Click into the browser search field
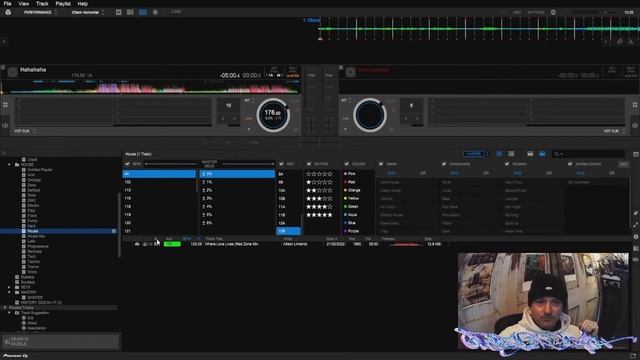This screenshot has width=640, height=360. point(588,154)
